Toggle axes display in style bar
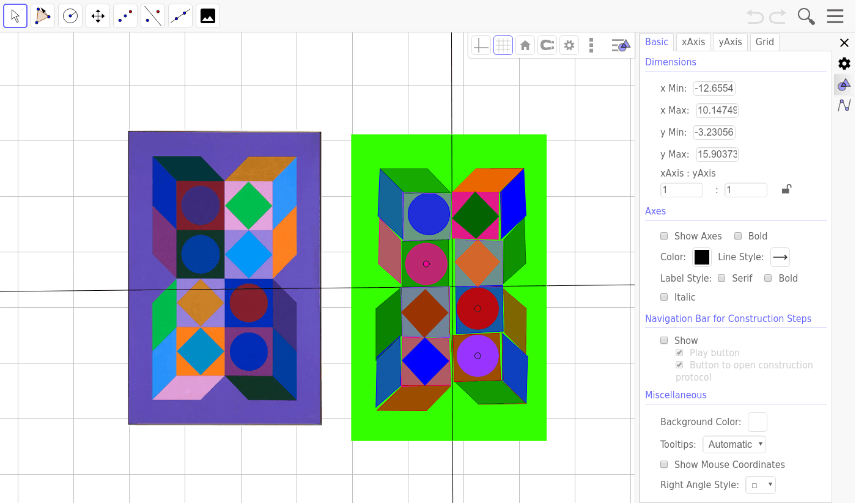The image size is (856, 504). (x=481, y=45)
